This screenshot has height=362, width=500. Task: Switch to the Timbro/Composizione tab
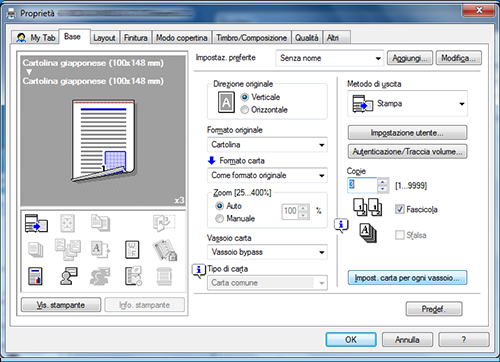coord(251,38)
